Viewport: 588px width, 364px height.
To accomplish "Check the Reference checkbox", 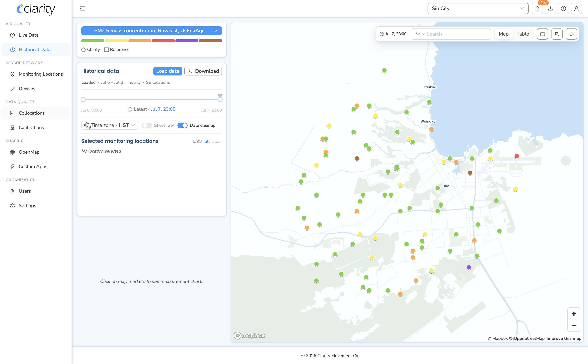I will [106, 50].
